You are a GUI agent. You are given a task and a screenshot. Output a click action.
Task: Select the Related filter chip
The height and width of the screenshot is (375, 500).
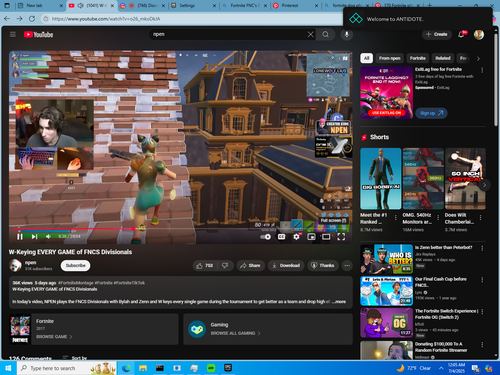click(x=443, y=58)
